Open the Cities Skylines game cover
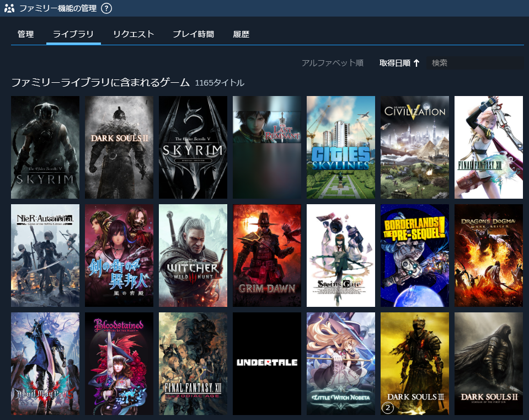 pos(341,147)
